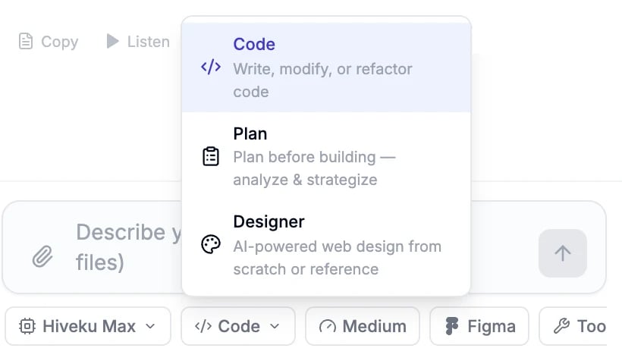This screenshot has width=622, height=364.
Task: Click the chip icon on Hiveku Max
Action: (x=27, y=326)
